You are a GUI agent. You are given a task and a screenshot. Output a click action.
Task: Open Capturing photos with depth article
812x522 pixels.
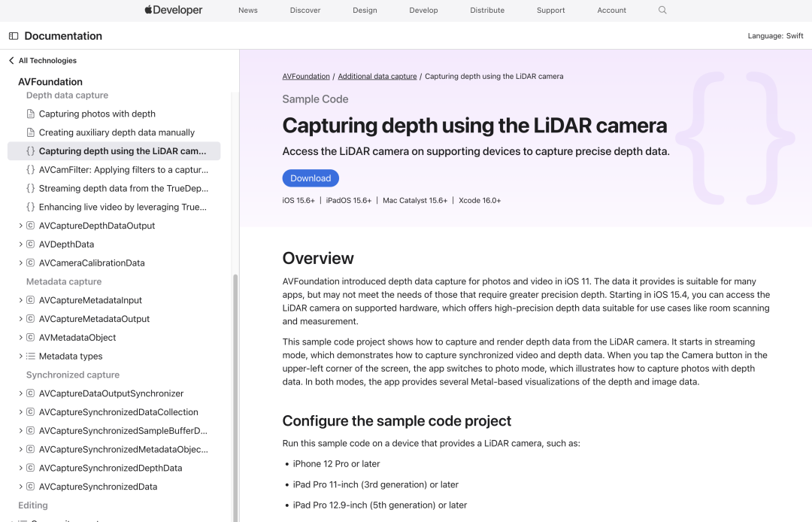pyautogui.click(x=97, y=114)
